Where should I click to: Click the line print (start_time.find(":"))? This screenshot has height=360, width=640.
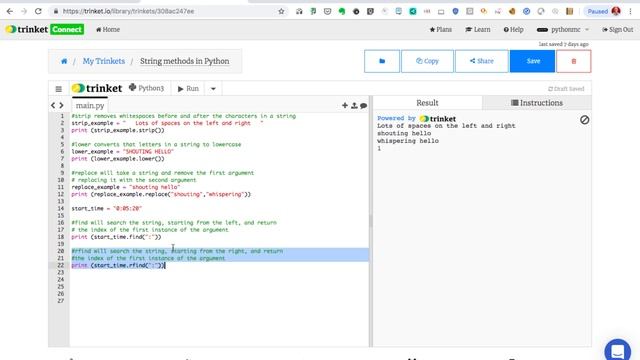click(116, 237)
